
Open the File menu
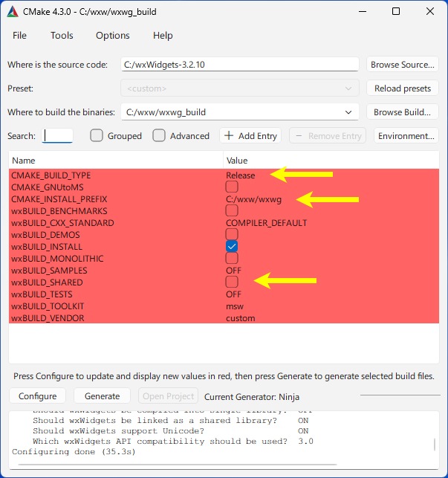pyautogui.click(x=19, y=36)
